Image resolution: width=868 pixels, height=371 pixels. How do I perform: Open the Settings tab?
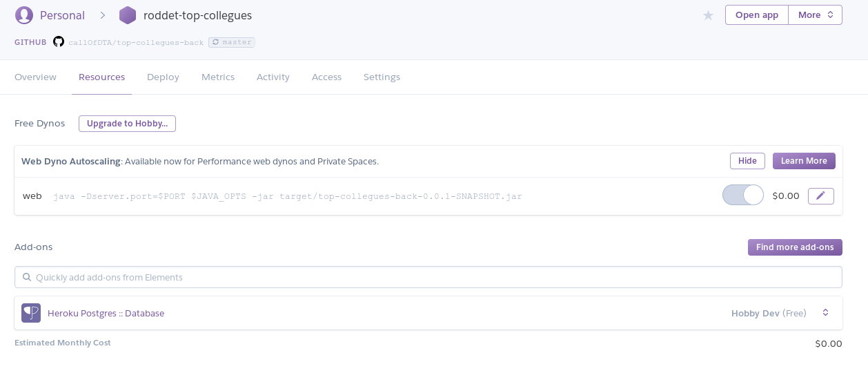(x=382, y=77)
